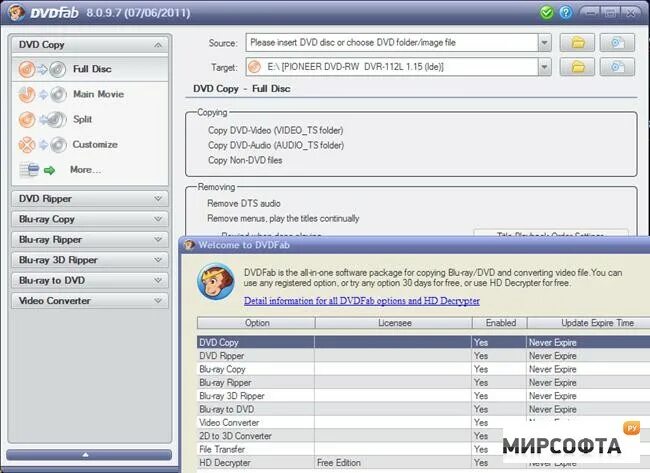Expand the Blu-ray 3D Ripper section
Viewport: 650px width, 473px height.
[x=90, y=260]
